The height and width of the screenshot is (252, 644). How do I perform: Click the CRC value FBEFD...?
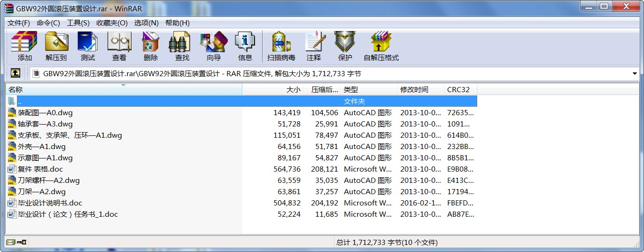(460, 203)
